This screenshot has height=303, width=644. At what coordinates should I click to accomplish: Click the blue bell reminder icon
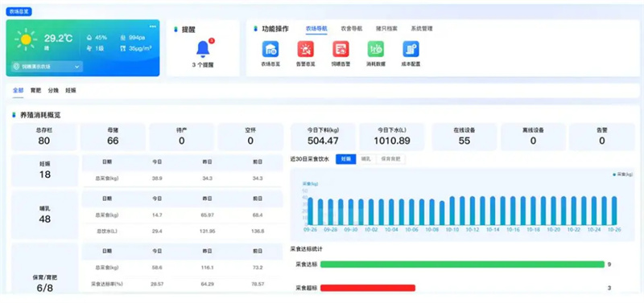(x=204, y=49)
